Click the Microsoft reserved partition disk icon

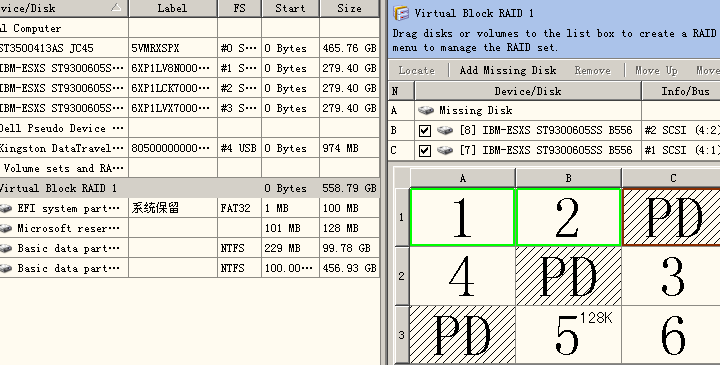click(6, 228)
